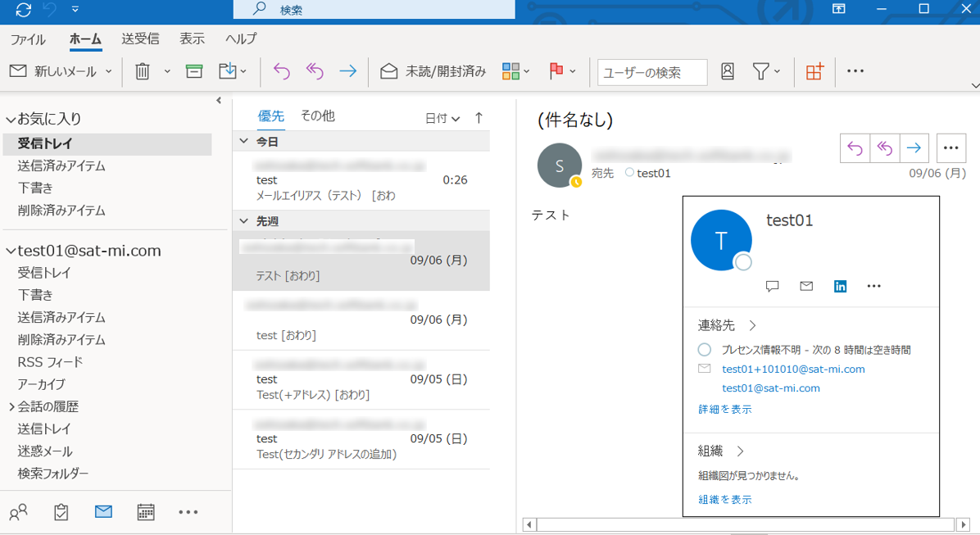Start chat from test01 contact card
Viewport: 980px width, 535px height.
(x=773, y=286)
